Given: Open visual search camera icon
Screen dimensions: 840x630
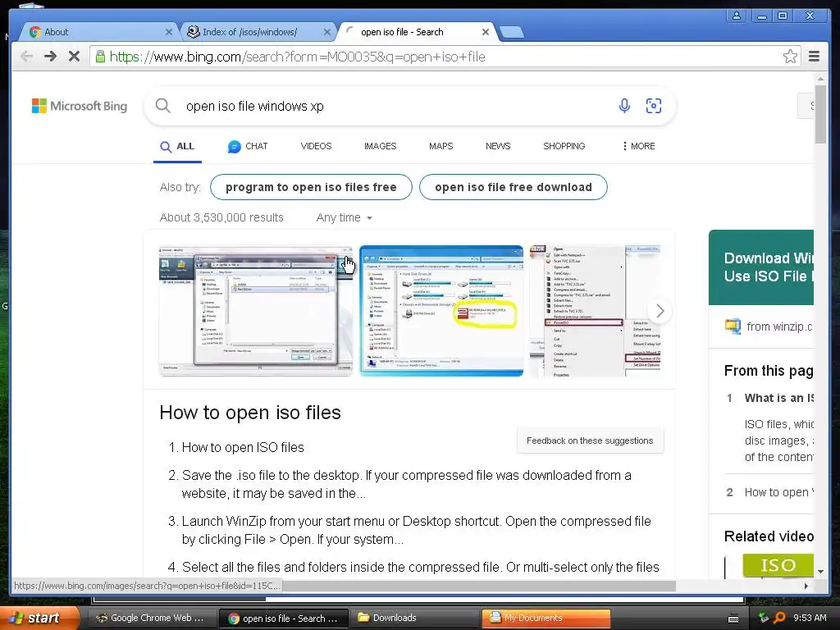Looking at the screenshot, I should (654, 106).
